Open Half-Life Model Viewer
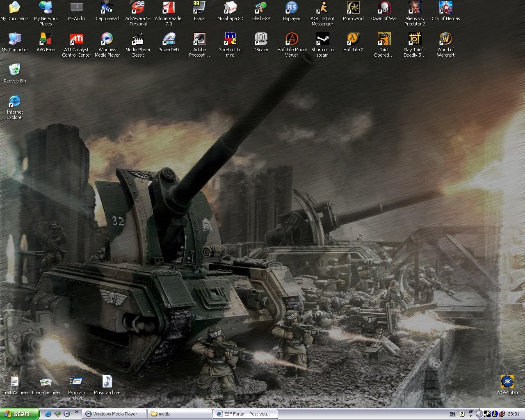This screenshot has width=525, height=420. (x=292, y=45)
